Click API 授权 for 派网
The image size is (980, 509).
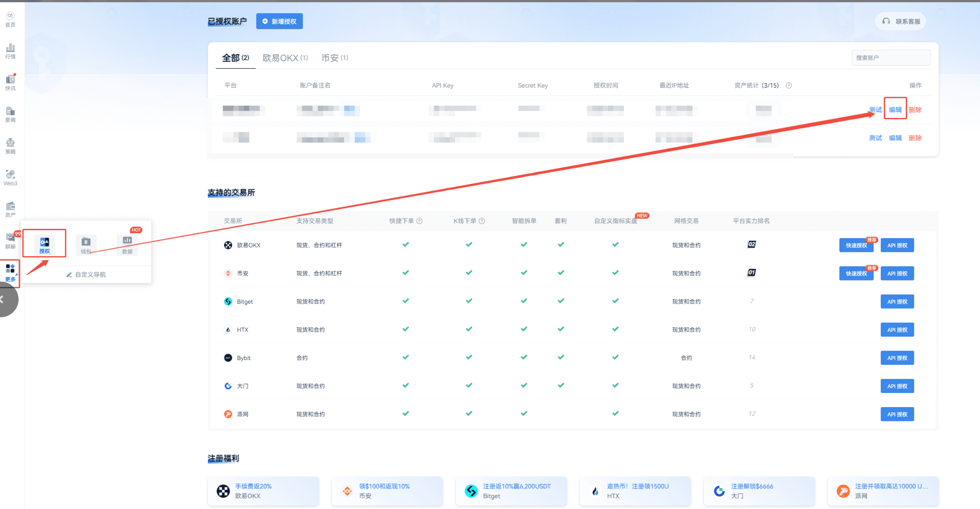click(x=897, y=414)
